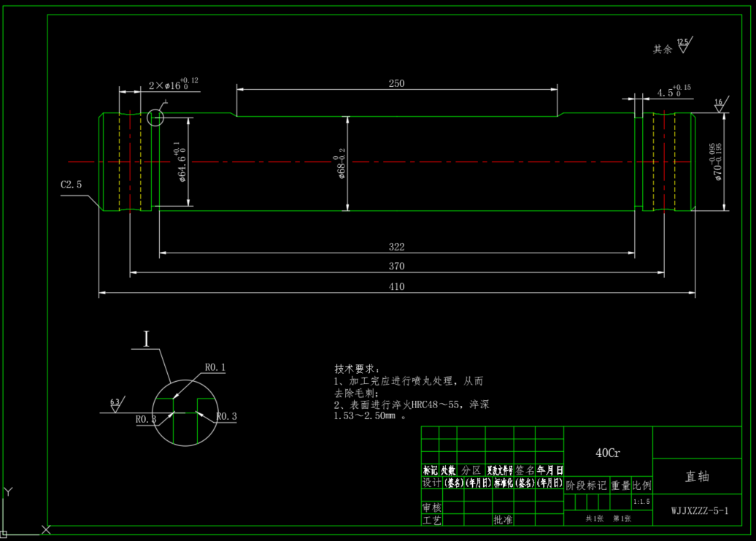The height and width of the screenshot is (541, 756).
Task: Click the C2.5 chamfer callout
Action: [x=72, y=185]
